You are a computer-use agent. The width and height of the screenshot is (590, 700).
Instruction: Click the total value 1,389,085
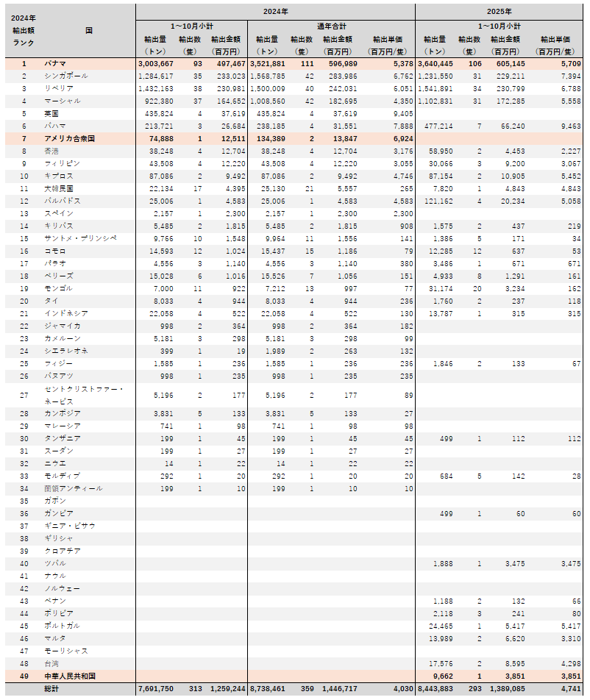(x=507, y=689)
